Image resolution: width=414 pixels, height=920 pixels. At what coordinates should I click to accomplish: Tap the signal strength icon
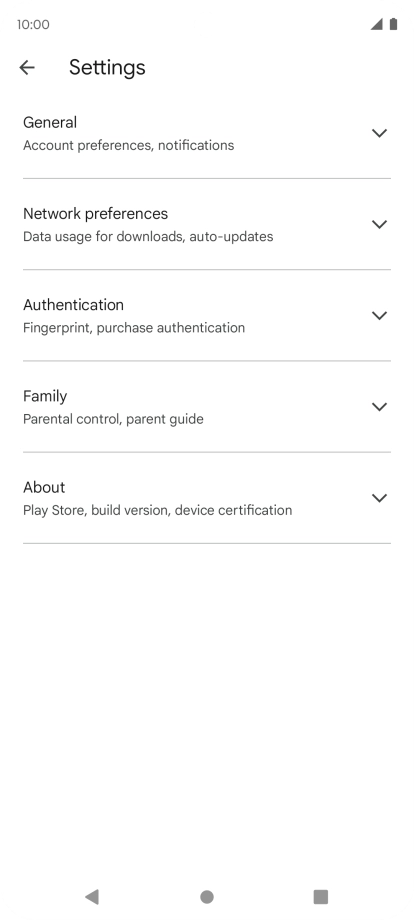376,24
